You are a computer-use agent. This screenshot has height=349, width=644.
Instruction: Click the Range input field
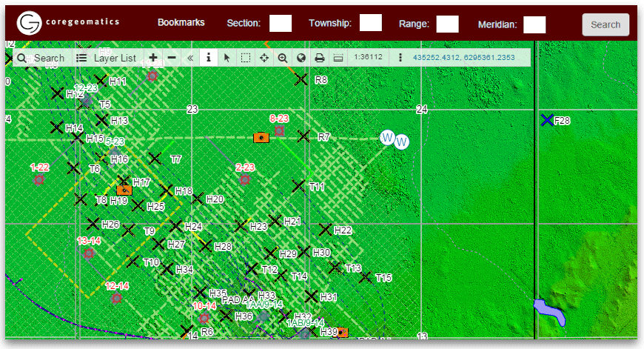click(447, 24)
